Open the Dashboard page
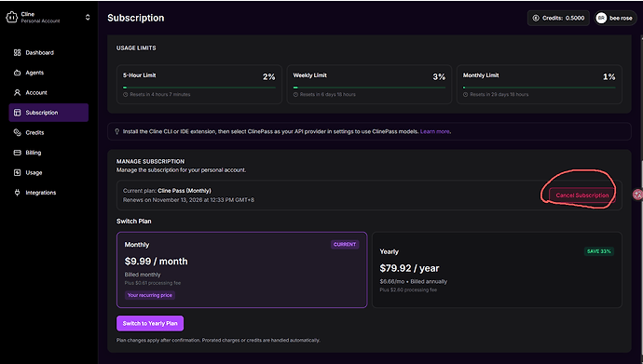643x364 pixels. click(x=48, y=52)
